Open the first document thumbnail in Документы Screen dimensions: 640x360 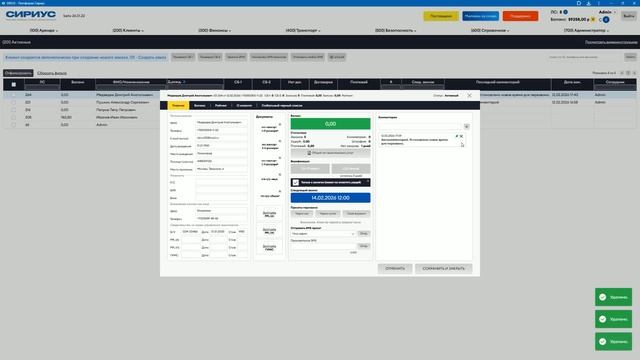pyautogui.click(x=269, y=129)
